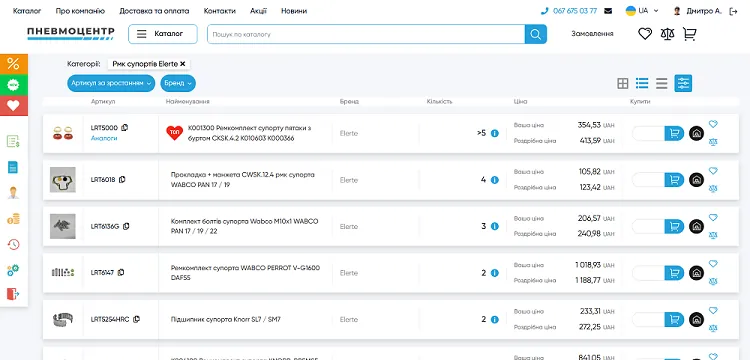Add LRT6147 to favorites
This screenshot has height=360, width=750.
(x=713, y=264)
